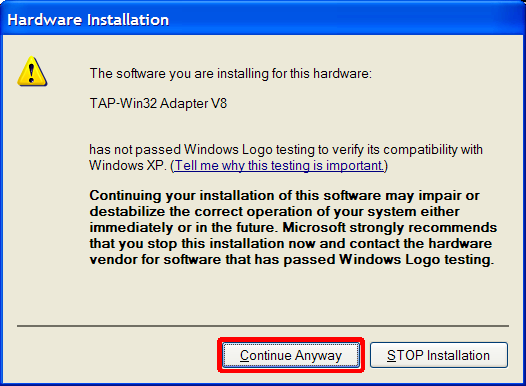The image size is (526, 386).
Task: Click the bold 'that you stop this installation now' line
Action: click(x=291, y=243)
